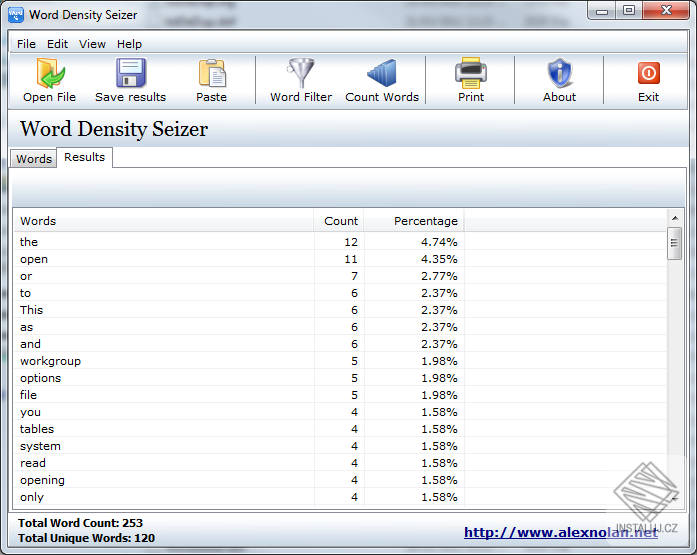The image size is (697, 555).
Task: Select the 'read' row
Action: coord(340,463)
